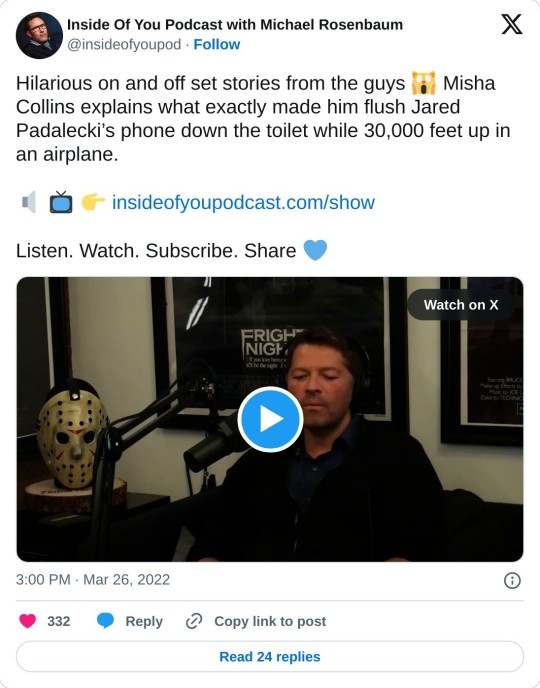Image resolution: width=540 pixels, height=688 pixels.
Task: Click the blue heart emoji
Action: click(315, 251)
